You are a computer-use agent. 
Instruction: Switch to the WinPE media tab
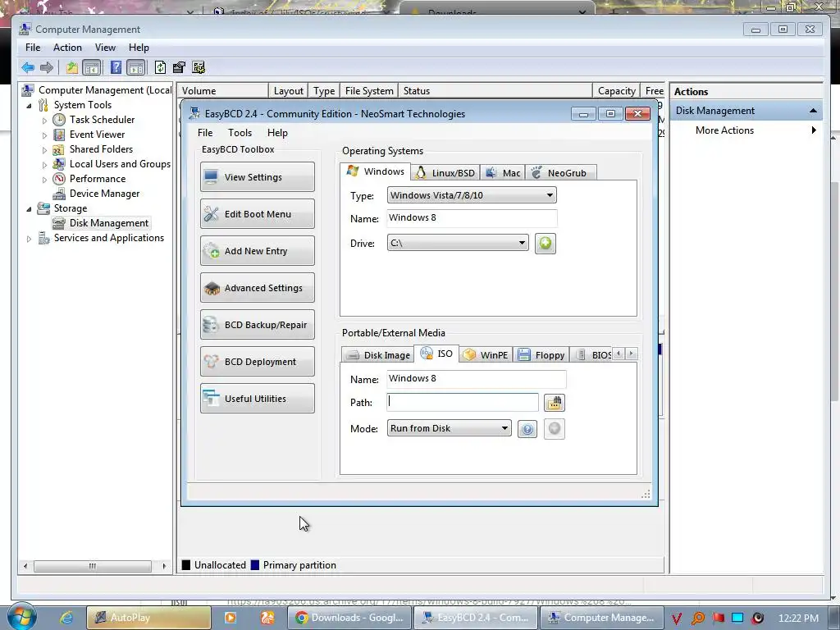tap(486, 354)
